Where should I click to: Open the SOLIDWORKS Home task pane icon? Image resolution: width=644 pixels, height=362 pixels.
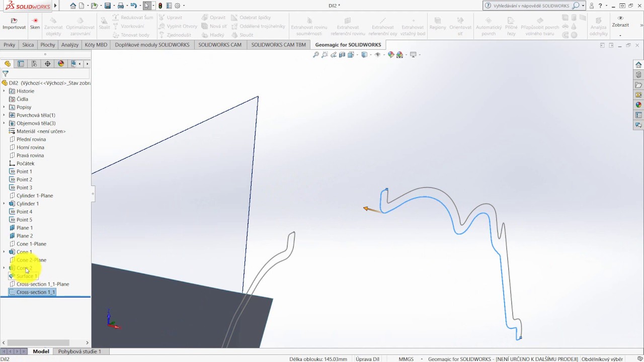[638, 65]
